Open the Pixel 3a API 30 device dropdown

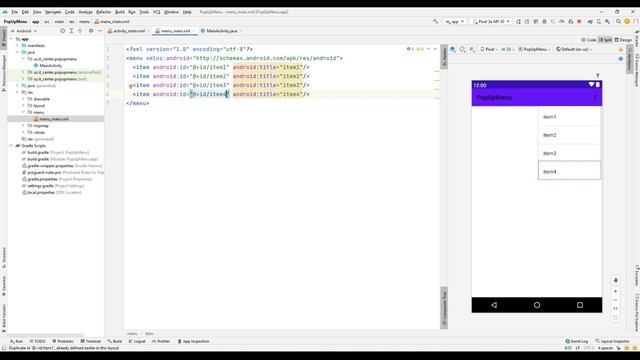tap(491, 21)
